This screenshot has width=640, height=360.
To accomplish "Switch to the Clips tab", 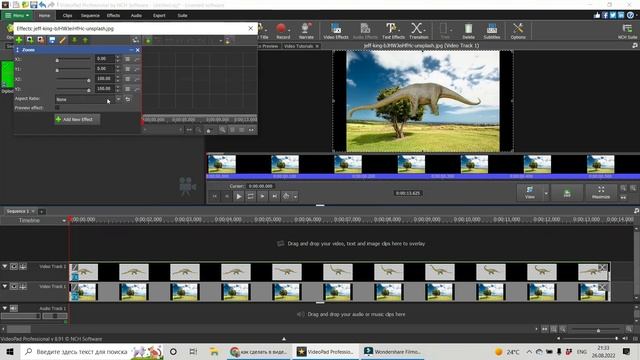I will [x=67, y=16].
